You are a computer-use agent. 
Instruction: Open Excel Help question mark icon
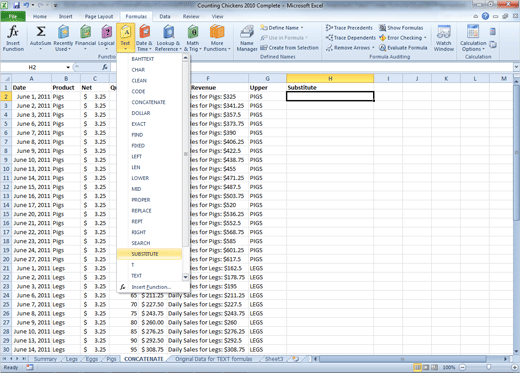(x=485, y=16)
